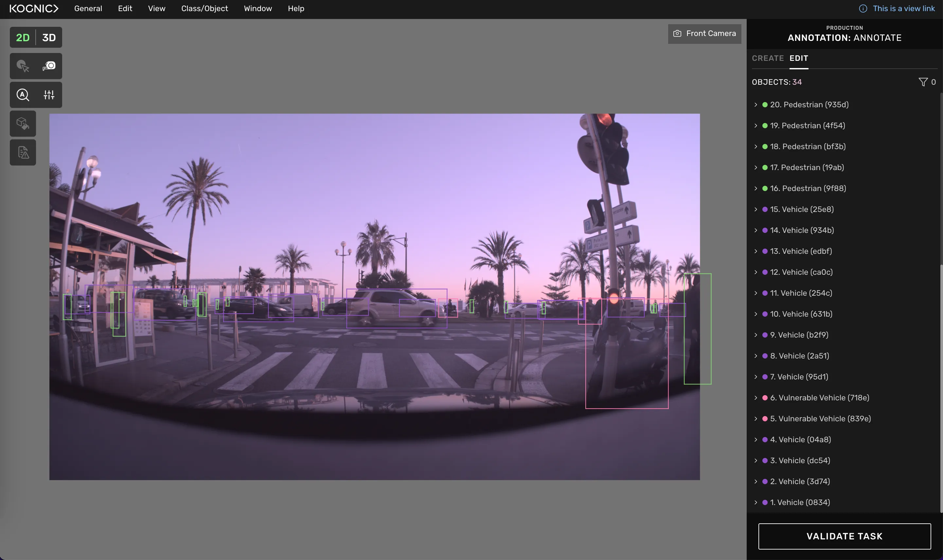Expand 20. Pedestrian (935d) entry
This screenshot has height=560, width=943.
[756, 105]
